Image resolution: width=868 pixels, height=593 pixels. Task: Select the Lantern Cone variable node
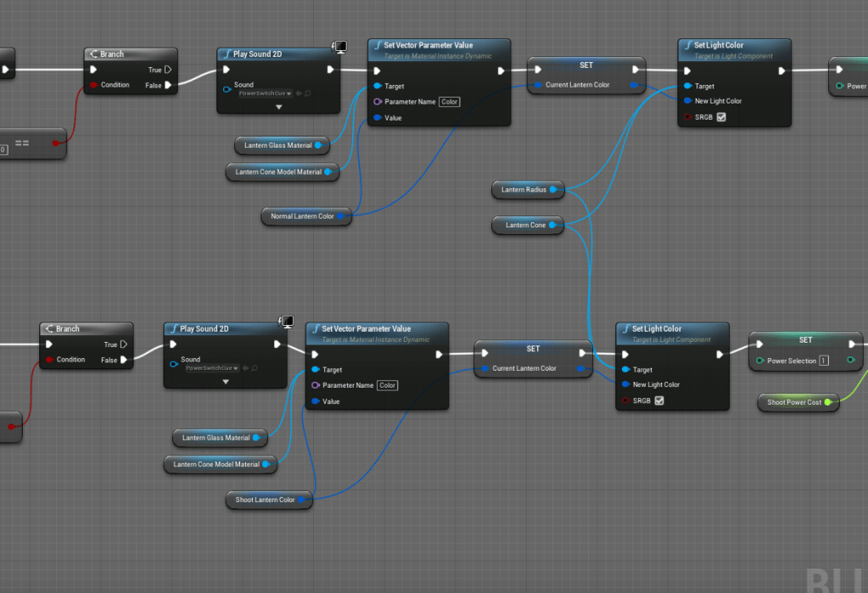point(524,225)
